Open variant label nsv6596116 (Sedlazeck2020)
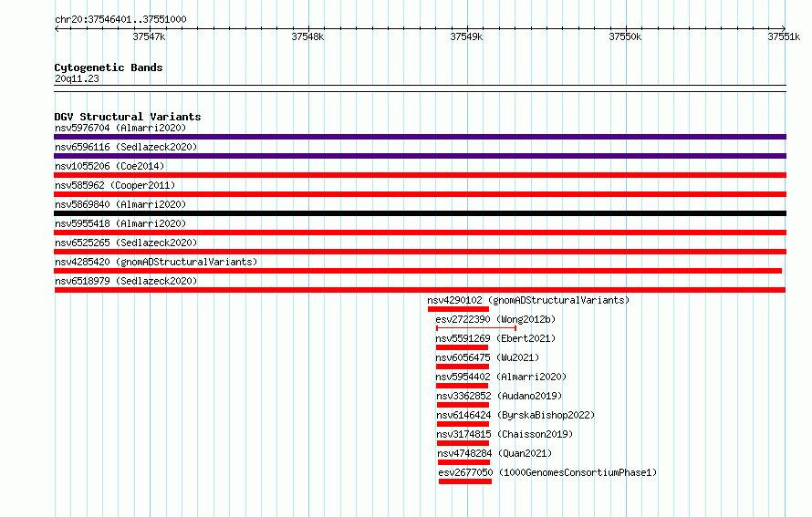Image resolution: width=812 pixels, height=517 pixels. (126, 147)
